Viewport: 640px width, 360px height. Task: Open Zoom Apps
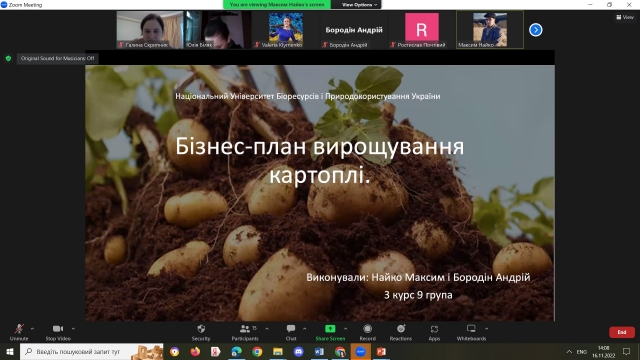[x=434, y=332]
